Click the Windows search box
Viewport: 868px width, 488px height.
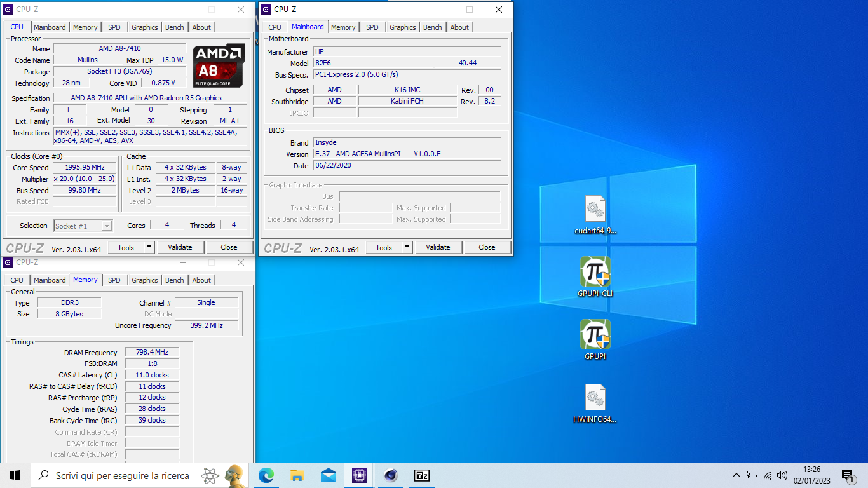(140, 475)
